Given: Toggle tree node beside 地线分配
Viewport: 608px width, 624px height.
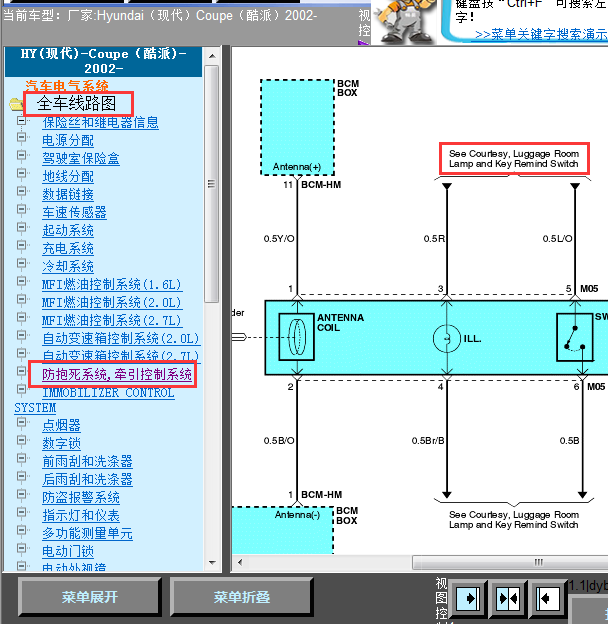Looking at the screenshot, I should [21, 173].
